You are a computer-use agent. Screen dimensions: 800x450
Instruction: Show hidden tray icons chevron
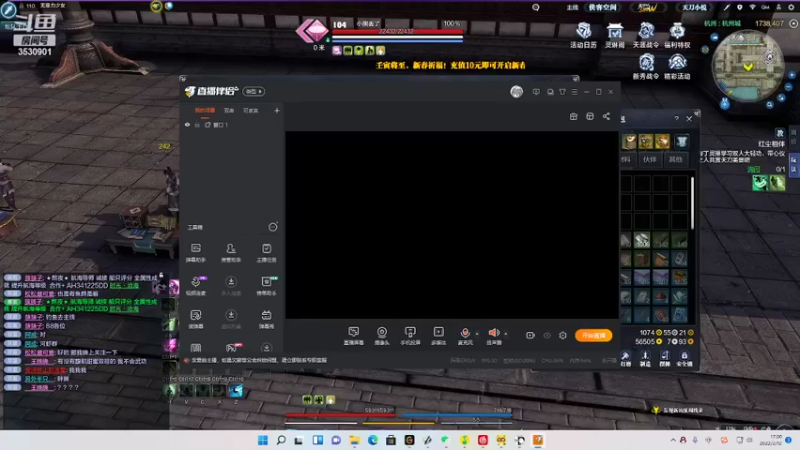click(x=672, y=440)
